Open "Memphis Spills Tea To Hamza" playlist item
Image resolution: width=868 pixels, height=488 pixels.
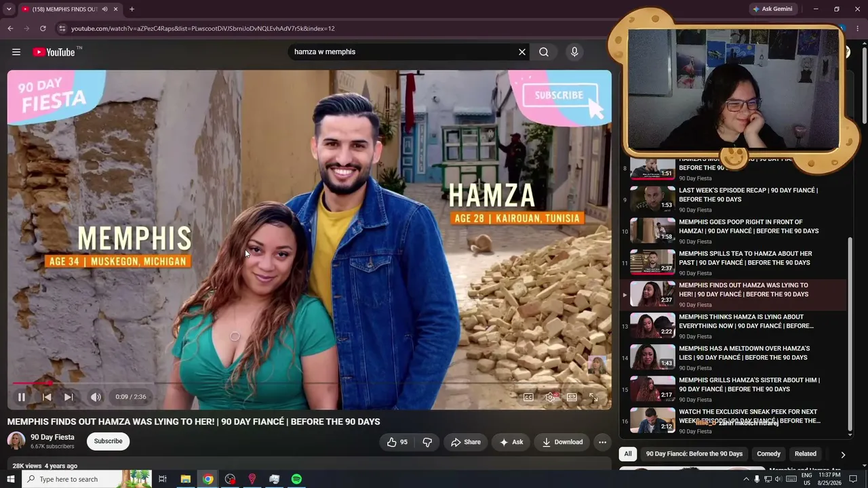pos(734,262)
